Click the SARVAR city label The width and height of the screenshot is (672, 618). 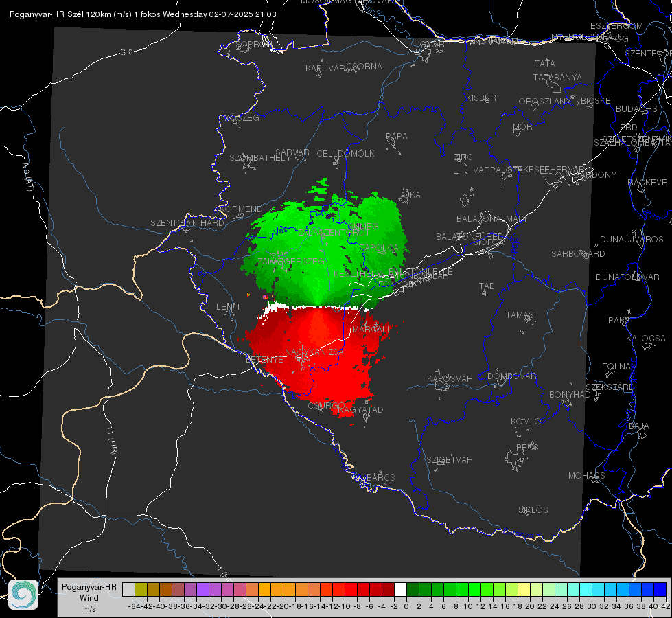(x=292, y=152)
